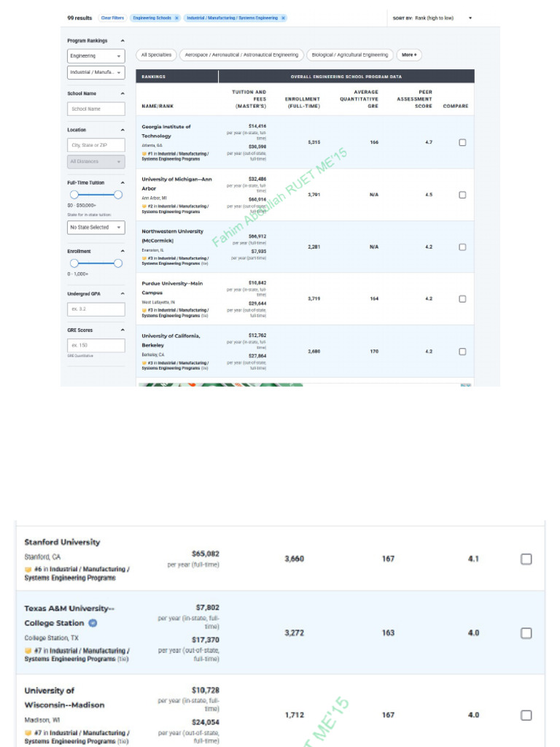The height and width of the screenshot is (747, 560).
Task: Open the More + specialties menu
Action: [409, 55]
